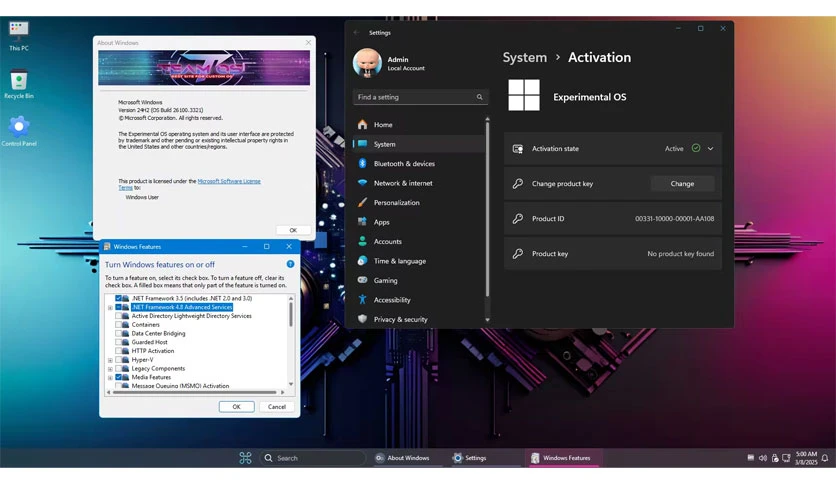Open Personalization settings page
Screen dimensions: 836x484
point(419,202)
